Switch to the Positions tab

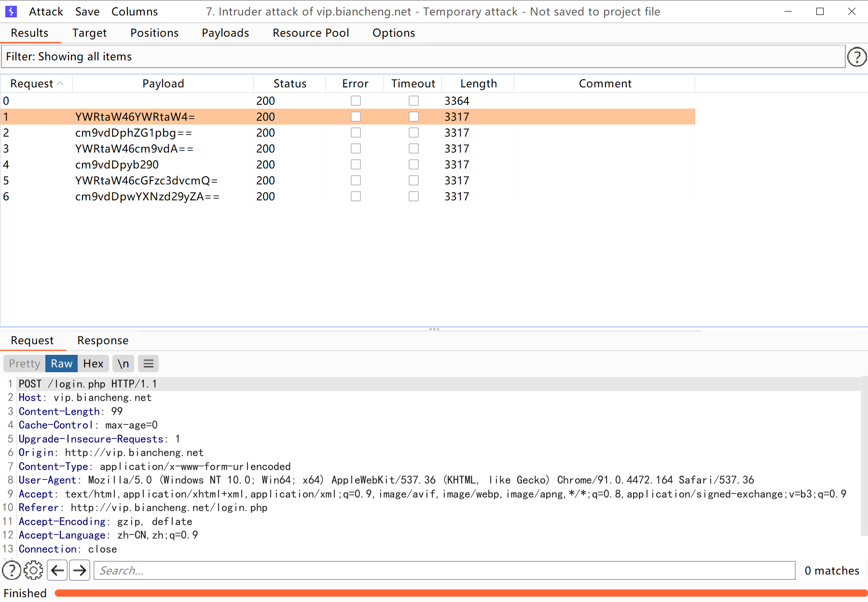coord(154,33)
